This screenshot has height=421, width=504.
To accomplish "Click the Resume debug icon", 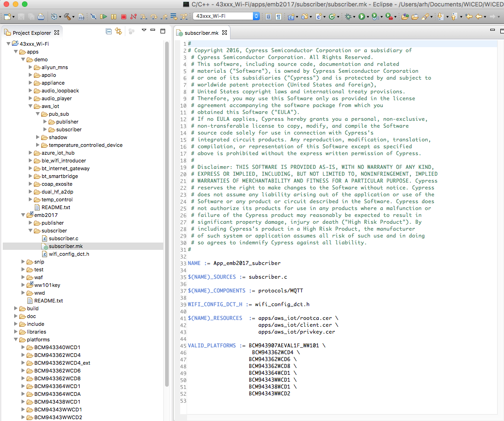I will point(103,16).
